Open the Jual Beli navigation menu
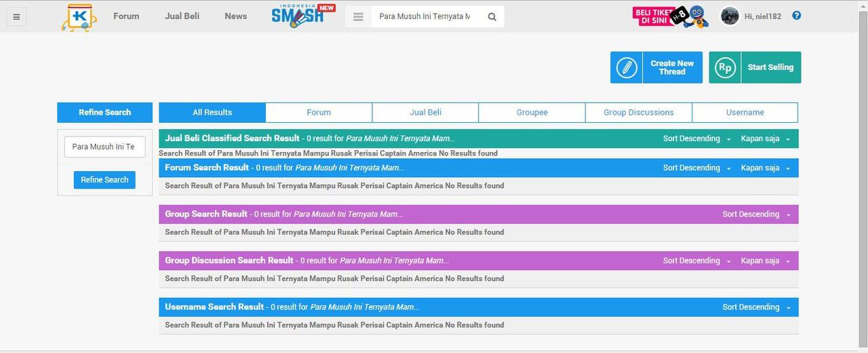868x353 pixels. [182, 16]
